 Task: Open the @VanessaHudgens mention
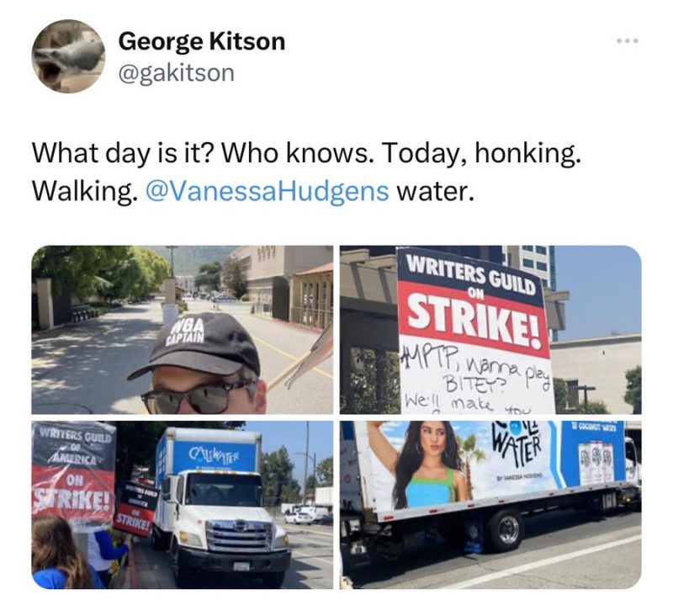tap(268, 191)
